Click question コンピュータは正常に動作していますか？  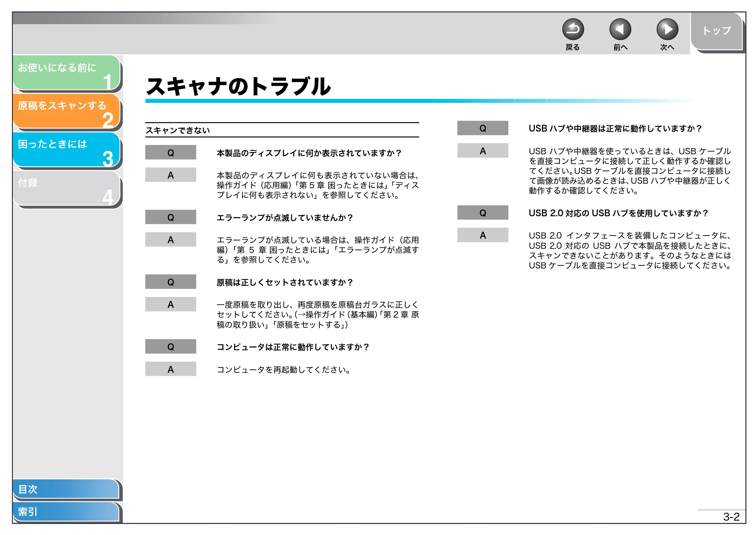point(293,347)
